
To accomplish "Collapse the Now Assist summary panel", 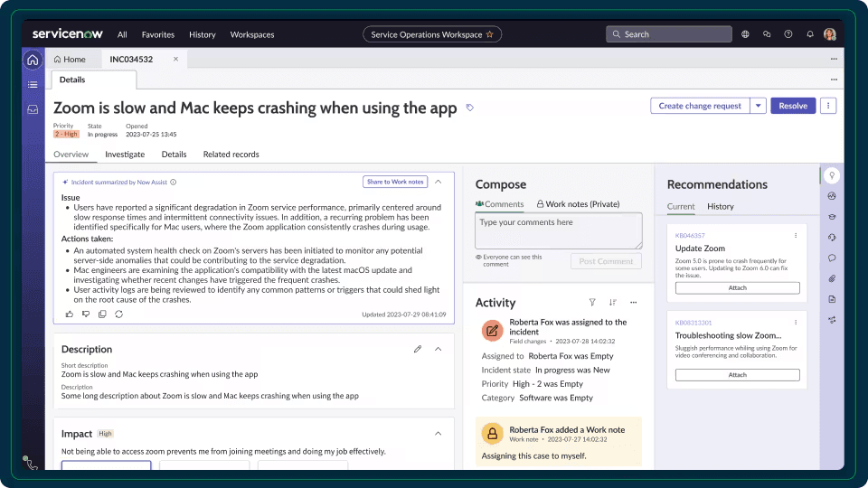I will click(x=439, y=182).
